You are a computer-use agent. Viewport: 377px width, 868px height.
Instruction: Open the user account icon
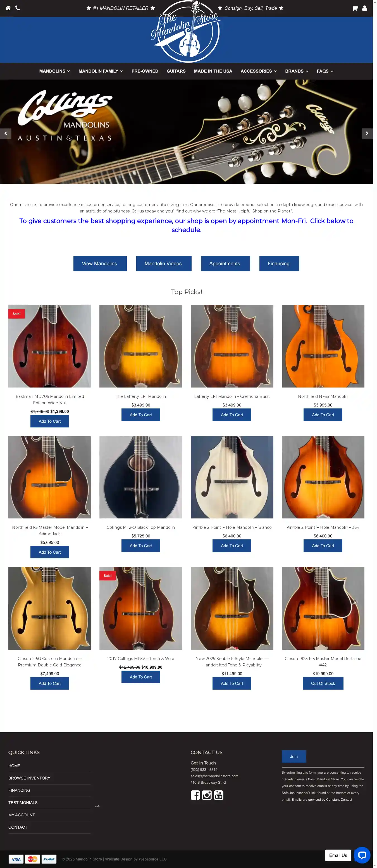364,8
